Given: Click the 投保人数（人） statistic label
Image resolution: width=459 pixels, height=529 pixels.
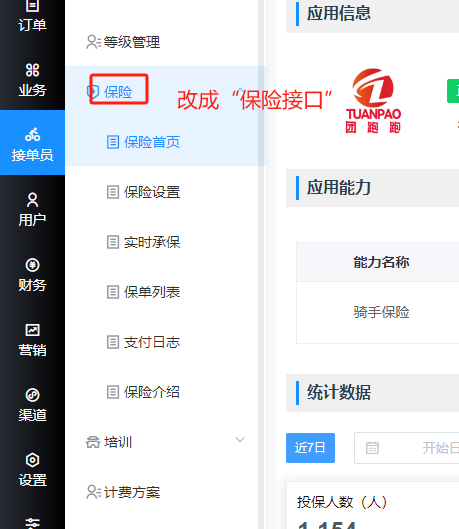Looking at the screenshot, I should click(x=342, y=502).
